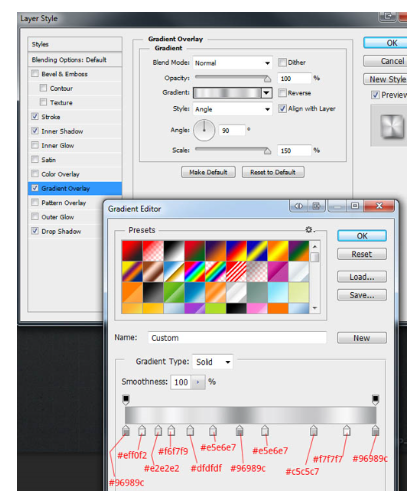418x491 pixels.
Task: Select the green gradient preset in third row
Action: coord(174,292)
